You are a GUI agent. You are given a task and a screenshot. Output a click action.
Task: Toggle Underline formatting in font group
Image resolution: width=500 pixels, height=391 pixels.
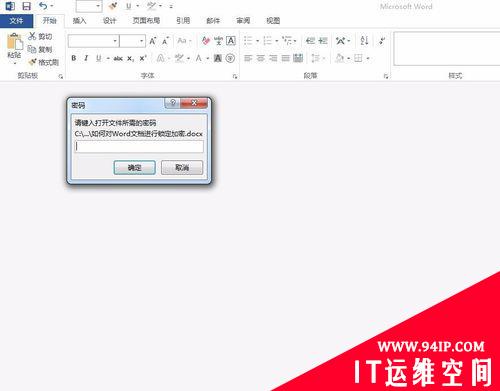point(99,58)
